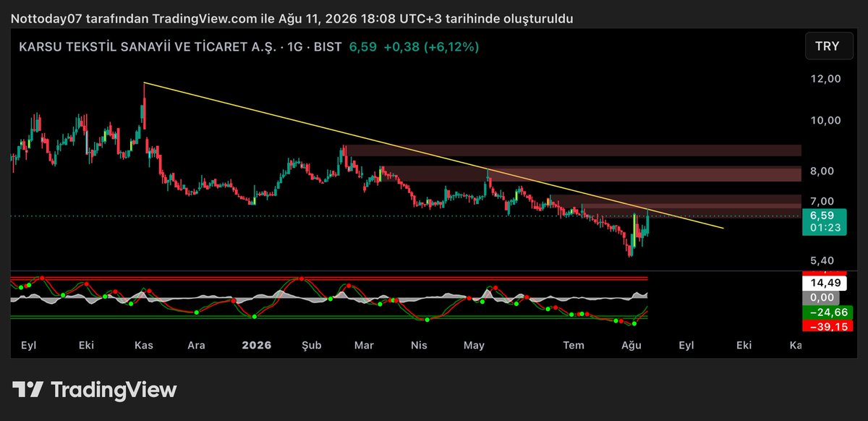Select the 7,00 price axis label
The image size is (868, 421).
point(821,201)
